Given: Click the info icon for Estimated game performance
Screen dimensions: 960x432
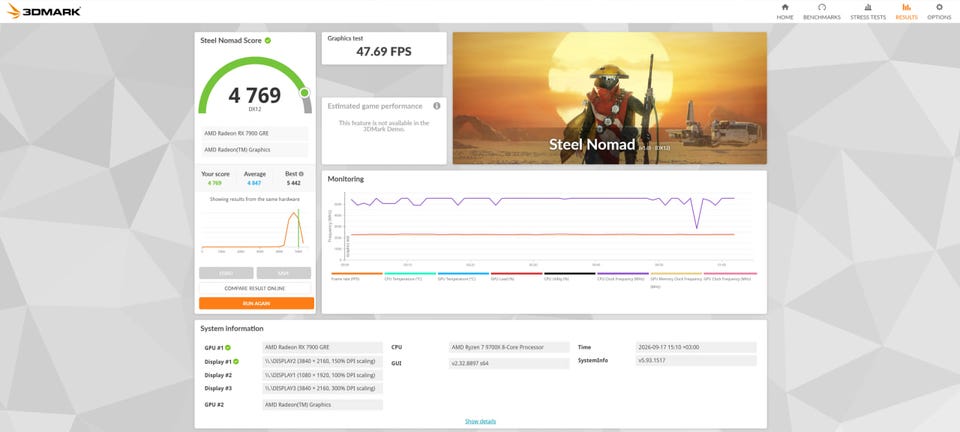Looking at the screenshot, I should (x=437, y=106).
